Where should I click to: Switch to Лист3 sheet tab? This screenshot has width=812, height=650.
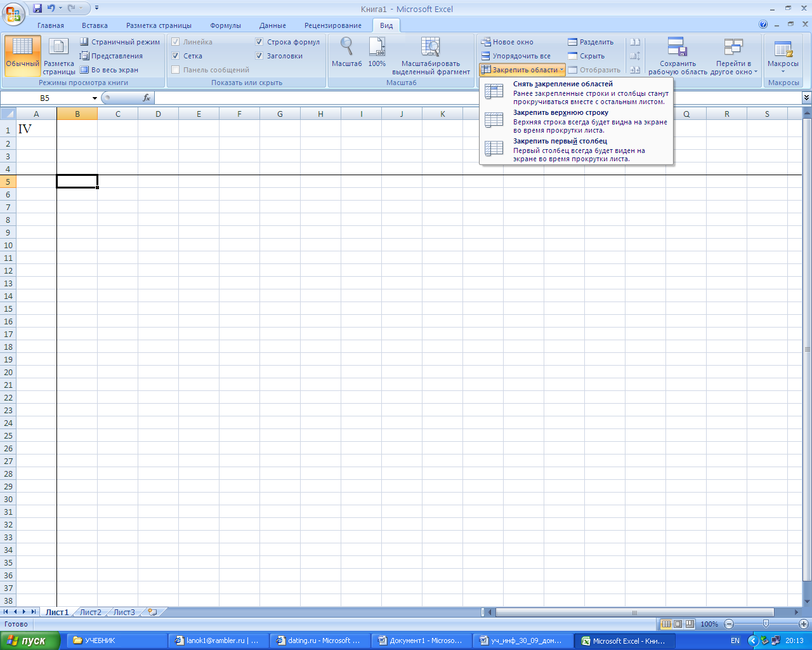coord(124,613)
